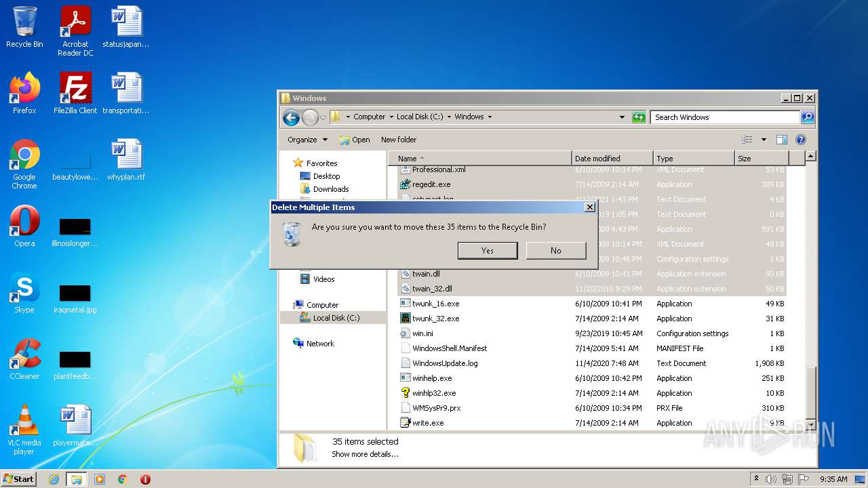Click the Explorer Back arrow button
The image size is (868, 488).
coord(292,117)
